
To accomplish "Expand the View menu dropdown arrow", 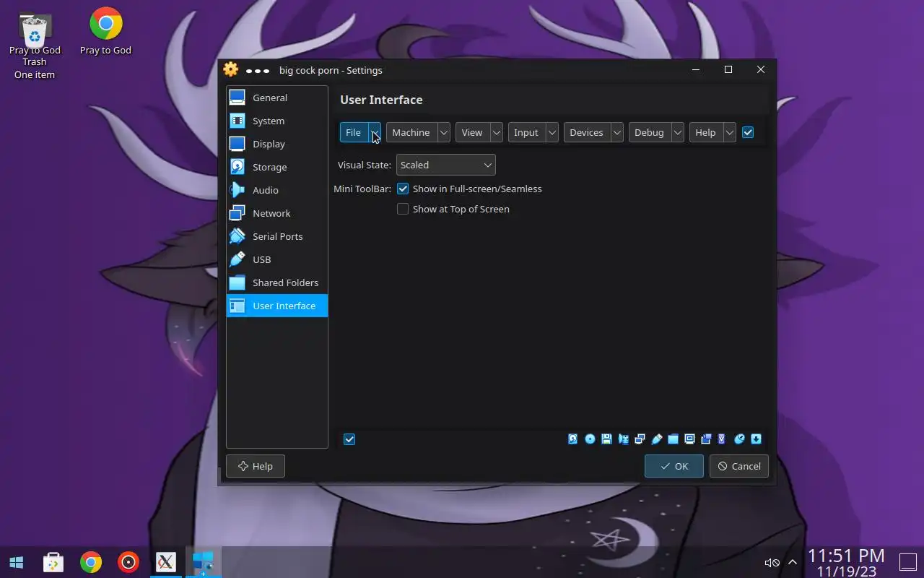I will tap(497, 132).
